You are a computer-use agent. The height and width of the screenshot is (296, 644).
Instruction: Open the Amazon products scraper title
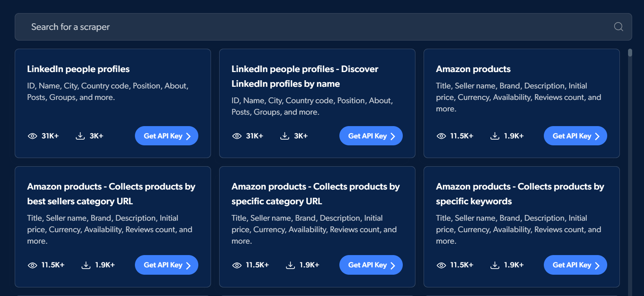(x=473, y=69)
